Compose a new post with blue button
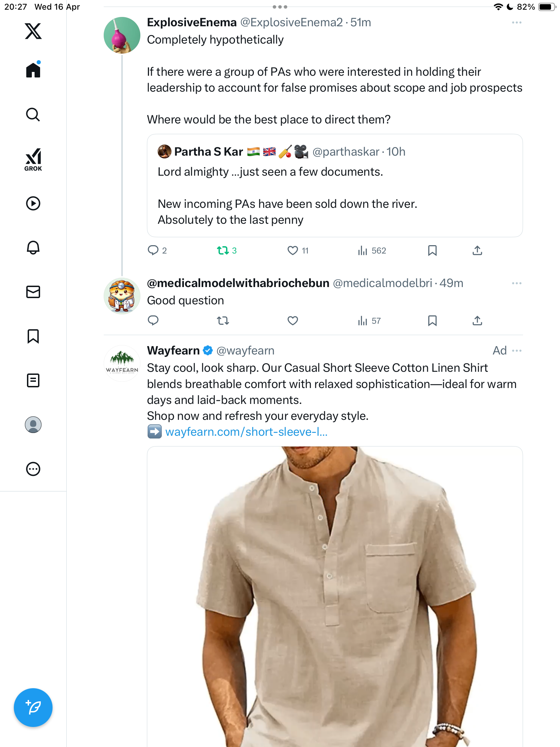The height and width of the screenshot is (747, 560). [33, 708]
